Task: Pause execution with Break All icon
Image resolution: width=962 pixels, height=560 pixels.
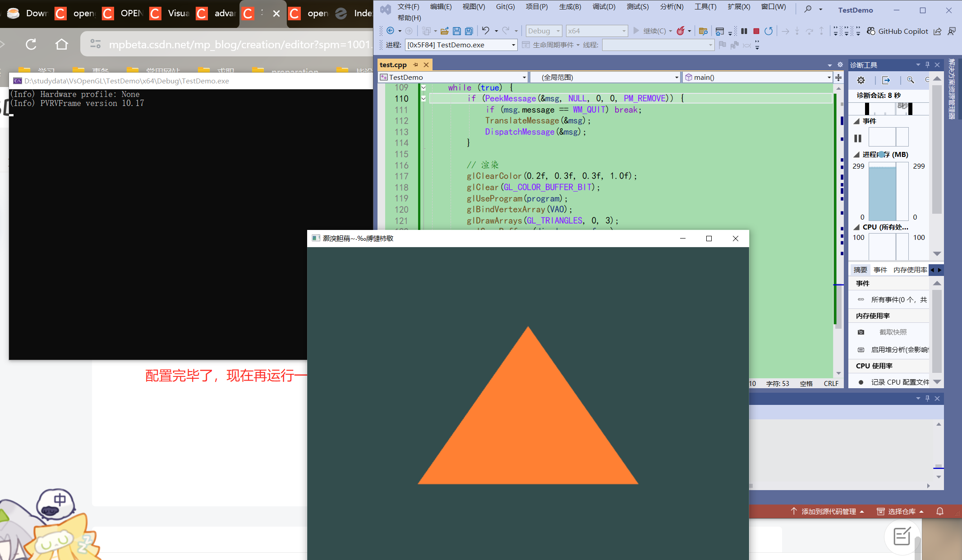Action: click(x=744, y=31)
